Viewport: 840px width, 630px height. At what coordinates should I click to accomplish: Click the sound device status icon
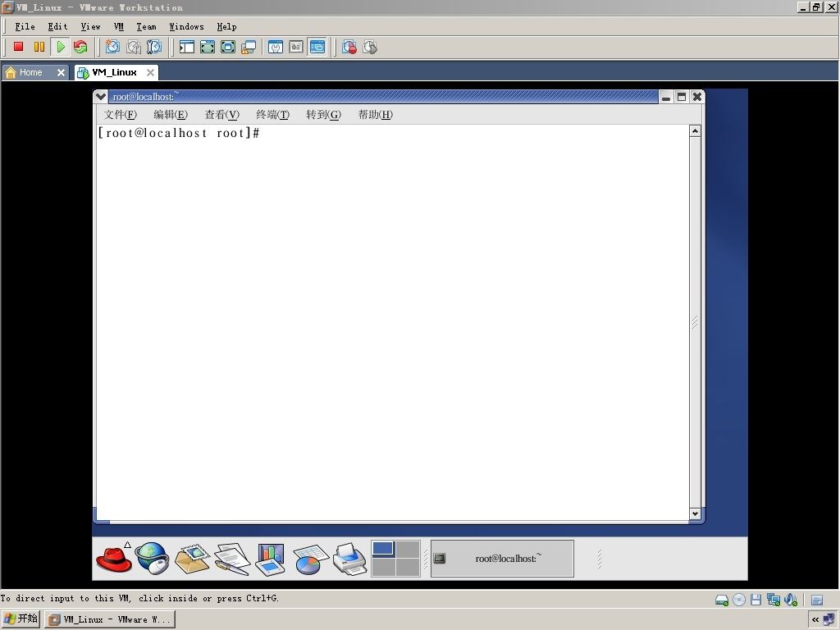pyautogui.click(x=791, y=600)
